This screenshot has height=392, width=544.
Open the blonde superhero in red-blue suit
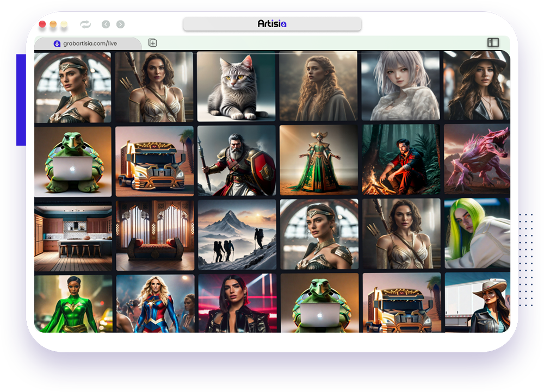point(156,303)
